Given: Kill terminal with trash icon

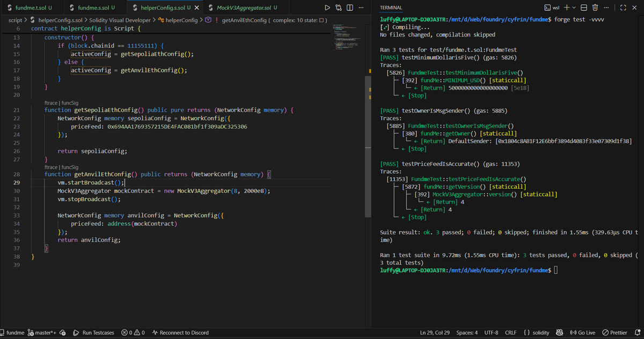Looking at the screenshot, I should click(x=595, y=8).
